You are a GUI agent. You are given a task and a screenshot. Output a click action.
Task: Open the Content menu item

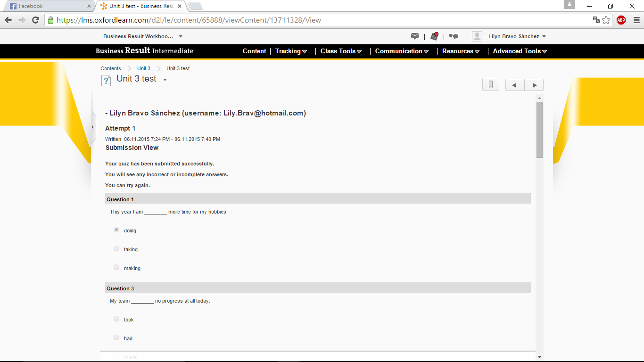254,51
